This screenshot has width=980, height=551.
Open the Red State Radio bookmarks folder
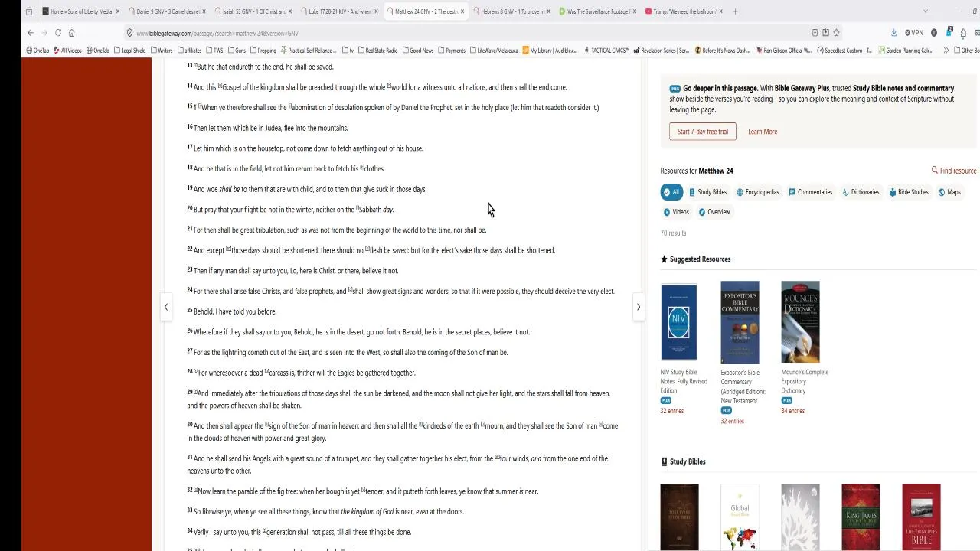pos(377,51)
